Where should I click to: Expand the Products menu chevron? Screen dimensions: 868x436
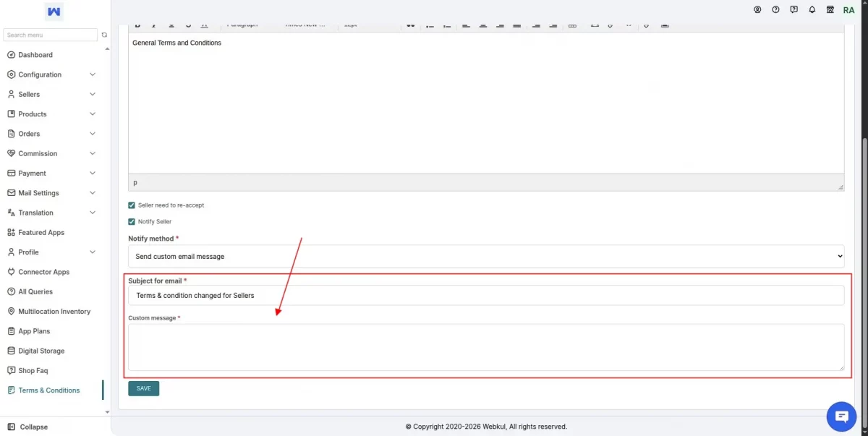click(93, 114)
